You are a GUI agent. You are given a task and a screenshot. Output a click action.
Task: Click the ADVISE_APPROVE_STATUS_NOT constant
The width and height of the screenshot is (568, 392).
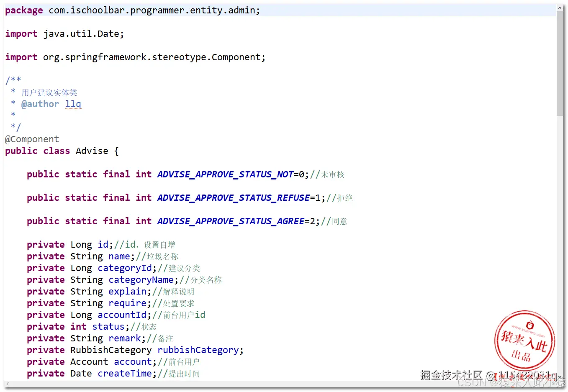point(225,174)
